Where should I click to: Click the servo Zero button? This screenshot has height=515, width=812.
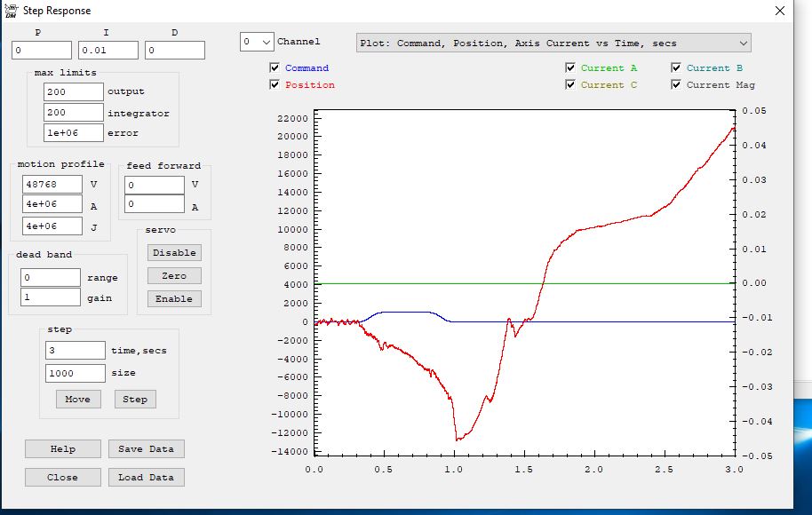174,276
